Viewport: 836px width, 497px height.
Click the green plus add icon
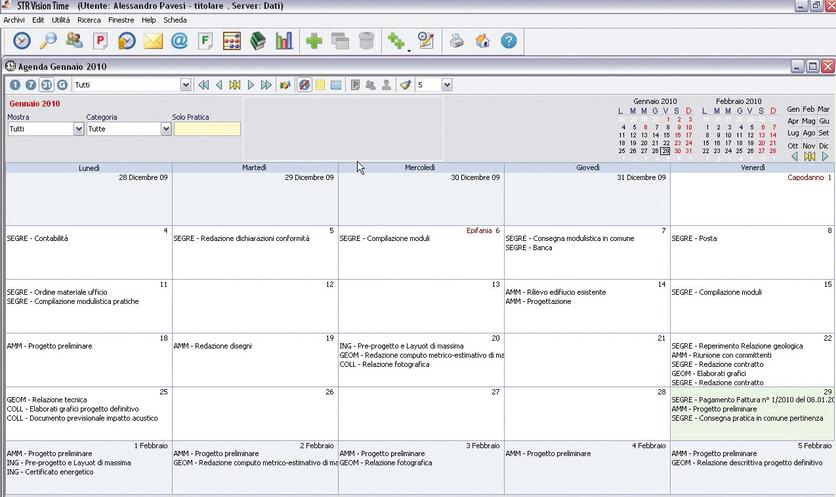(x=314, y=41)
